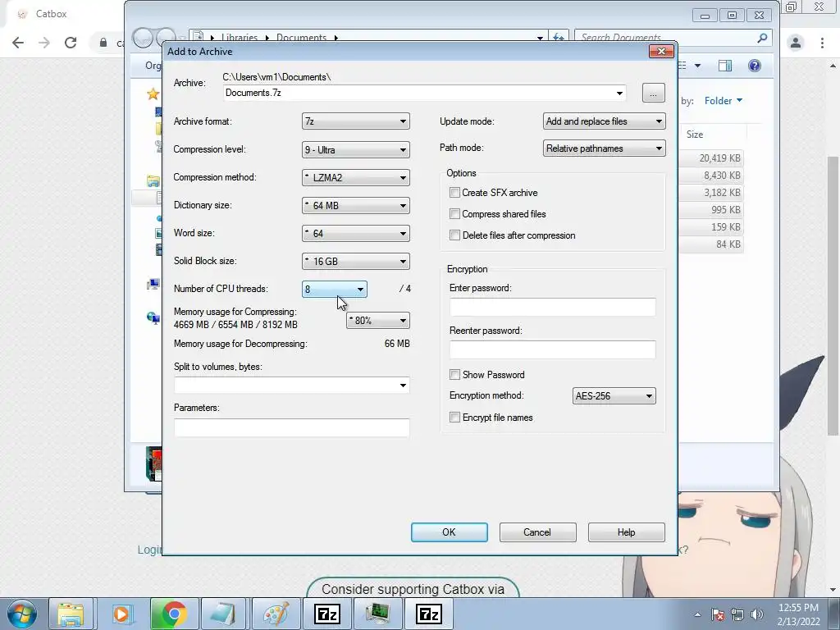The height and width of the screenshot is (630, 840).
Task: Close the Add to Archive dialog
Action: coord(661,52)
